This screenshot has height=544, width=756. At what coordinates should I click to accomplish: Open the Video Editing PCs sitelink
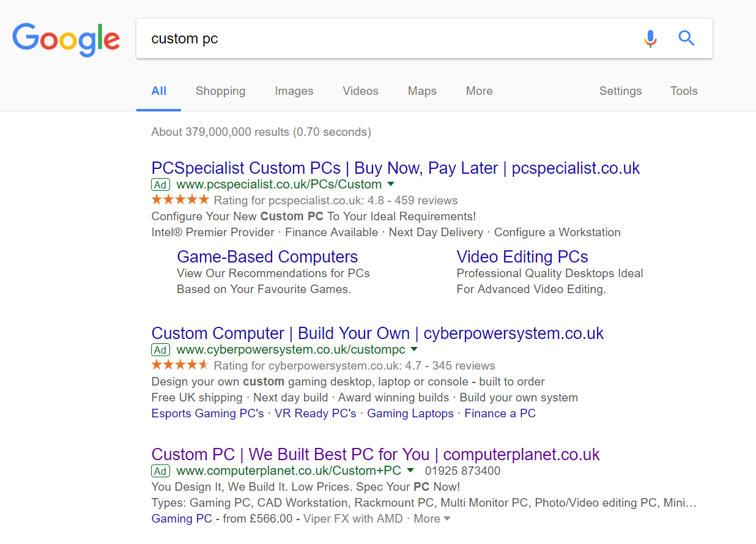[522, 256]
